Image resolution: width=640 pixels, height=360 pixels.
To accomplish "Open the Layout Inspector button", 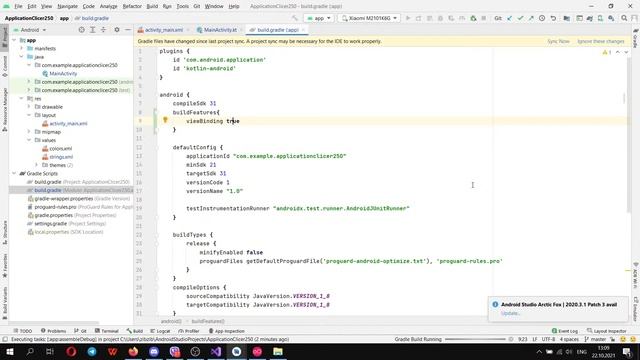I will pyautogui.click(x=607, y=331).
